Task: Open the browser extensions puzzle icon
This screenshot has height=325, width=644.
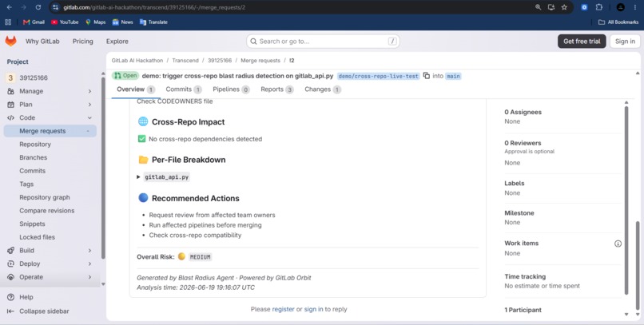Action: click(599, 7)
